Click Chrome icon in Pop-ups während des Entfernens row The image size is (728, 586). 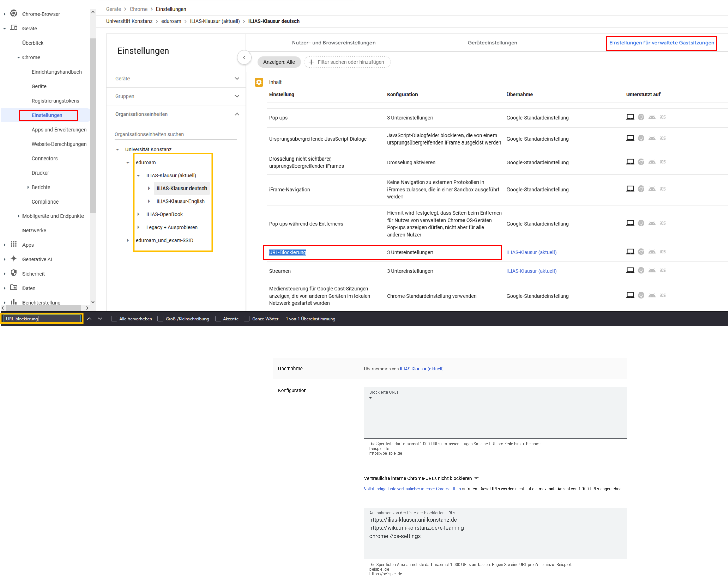pyautogui.click(x=641, y=223)
